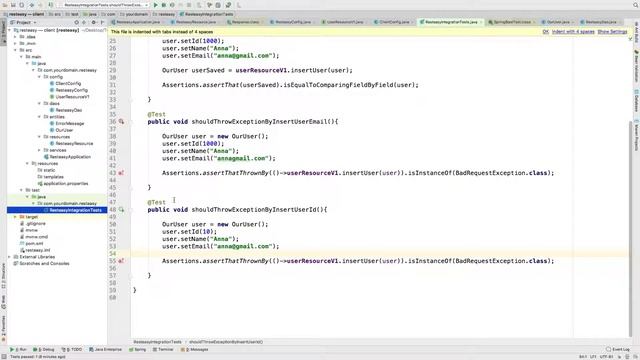Image resolution: width=640 pixels, height=360 pixels.
Task: Select ClientConfig file in project tree
Action: 65,84
